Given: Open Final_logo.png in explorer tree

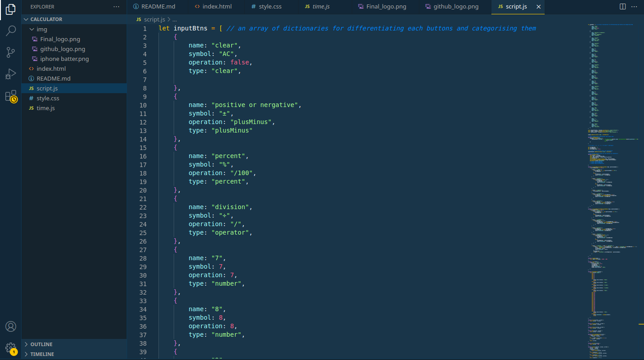Looking at the screenshot, I should pyautogui.click(x=74, y=39).
